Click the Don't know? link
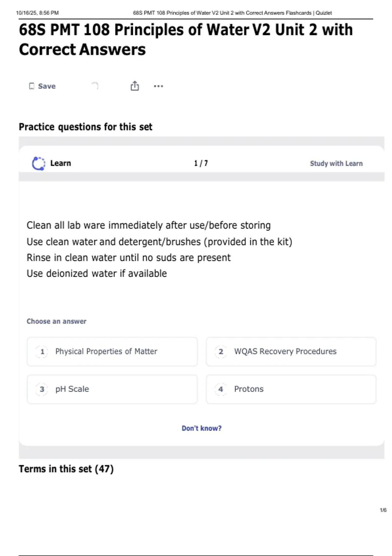Image resolution: width=392 pixels, height=556 pixels. [x=202, y=428]
